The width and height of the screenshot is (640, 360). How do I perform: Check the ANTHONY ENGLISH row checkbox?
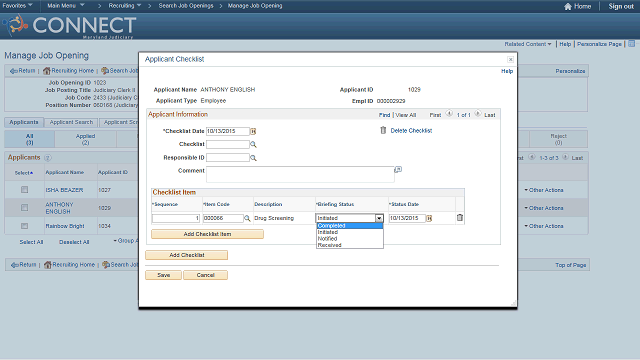[x=24, y=208]
